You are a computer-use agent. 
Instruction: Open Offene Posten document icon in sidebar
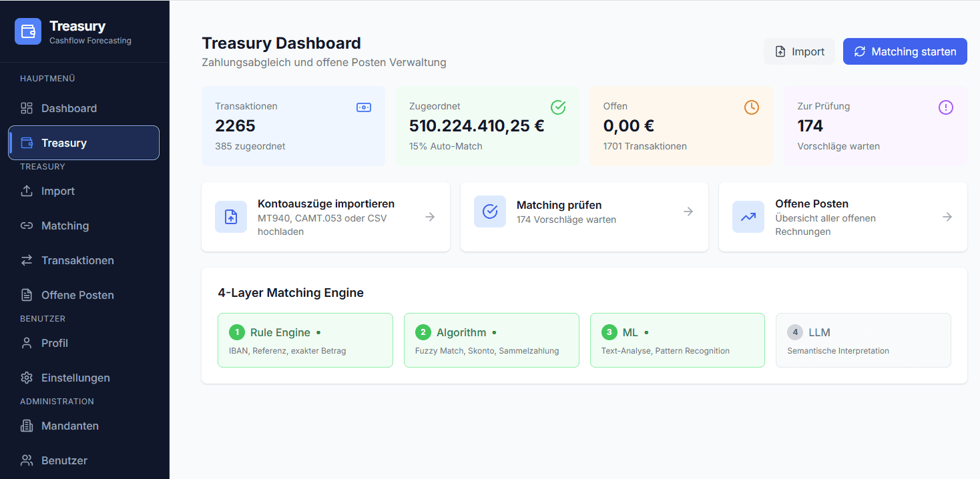point(27,295)
